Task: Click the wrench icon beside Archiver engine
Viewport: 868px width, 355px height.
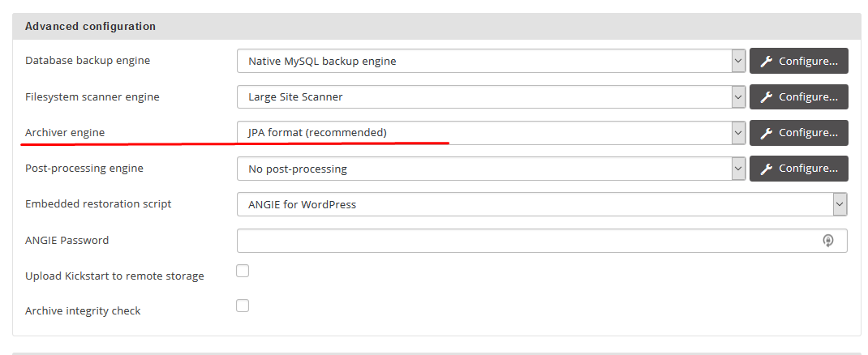Action: coord(766,132)
